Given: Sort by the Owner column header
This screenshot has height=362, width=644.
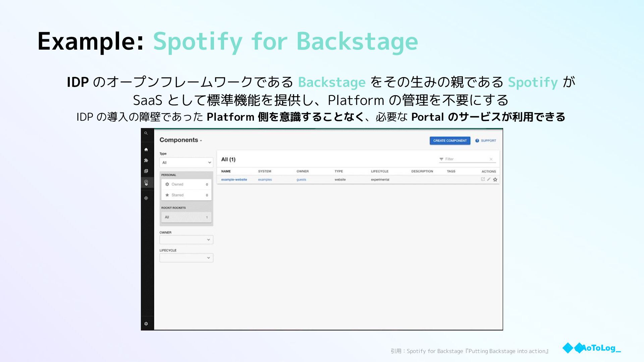Looking at the screenshot, I should pyautogui.click(x=303, y=171).
